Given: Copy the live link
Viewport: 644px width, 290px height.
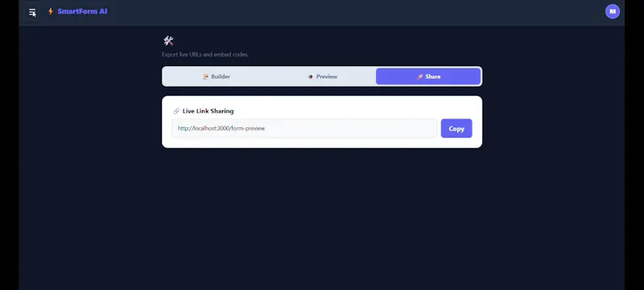Looking at the screenshot, I should click(456, 129).
